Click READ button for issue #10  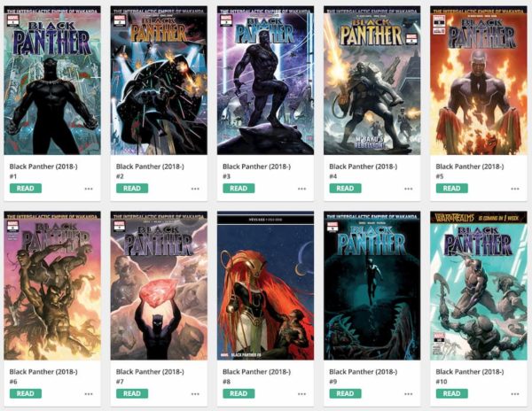[451, 393]
